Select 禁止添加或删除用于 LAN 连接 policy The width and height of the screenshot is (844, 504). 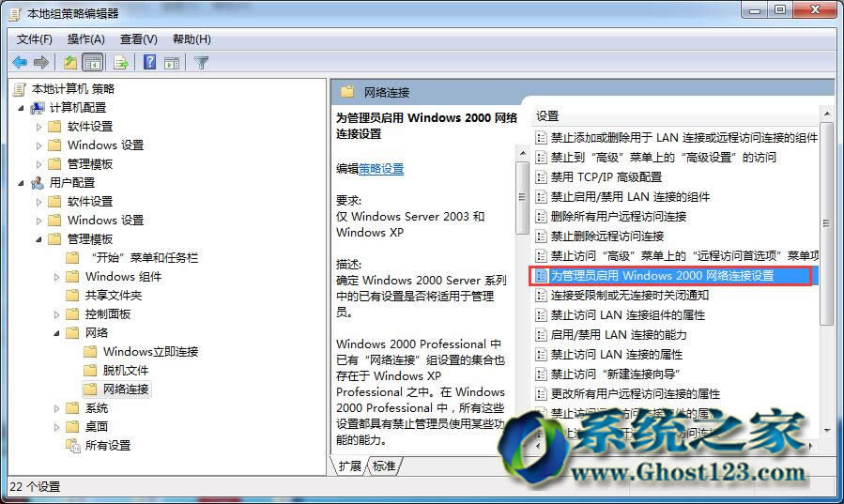(x=683, y=138)
